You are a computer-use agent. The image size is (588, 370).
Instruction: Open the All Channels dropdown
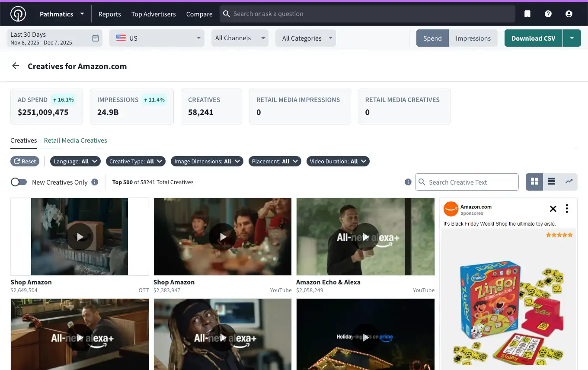click(240, 38)
